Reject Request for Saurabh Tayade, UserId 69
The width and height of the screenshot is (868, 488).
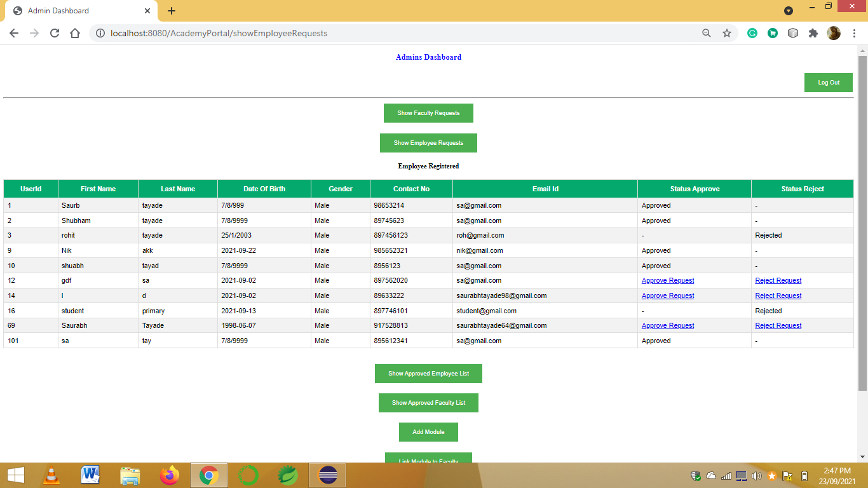pyautogui.click(x=778, y=326)
